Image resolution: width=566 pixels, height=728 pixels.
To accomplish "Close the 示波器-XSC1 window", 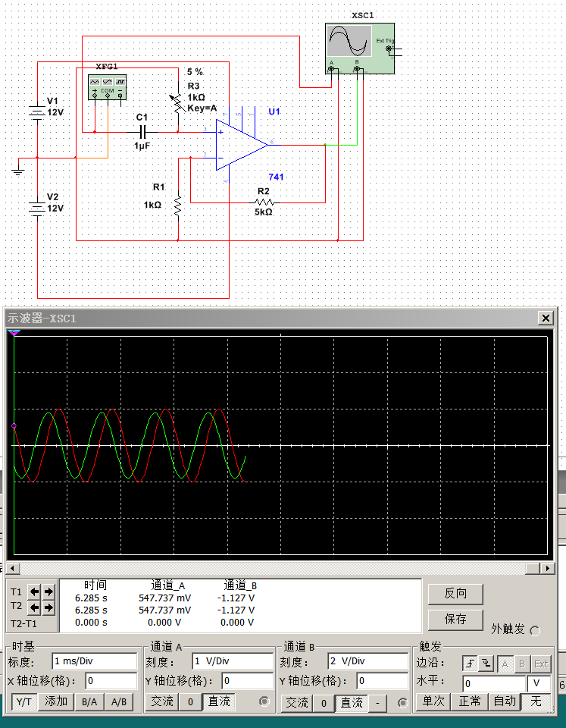I will (x=546, y=318).
